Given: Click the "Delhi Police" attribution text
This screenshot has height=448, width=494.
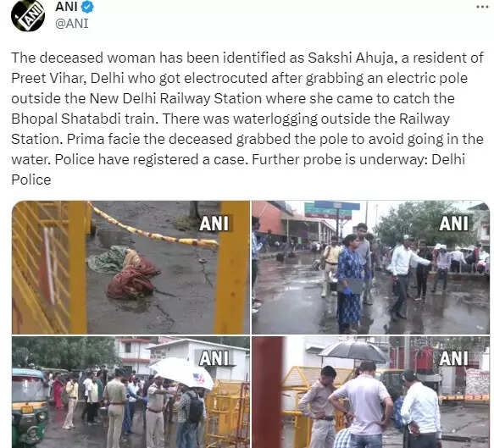Looking at the screenshot, I should pos(238,169).
